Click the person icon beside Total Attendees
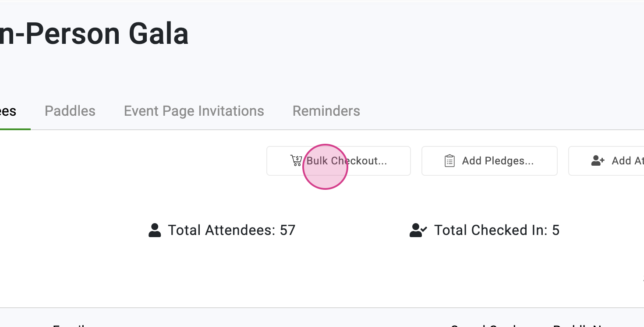 pyautogui.click(x=155, y=230)
